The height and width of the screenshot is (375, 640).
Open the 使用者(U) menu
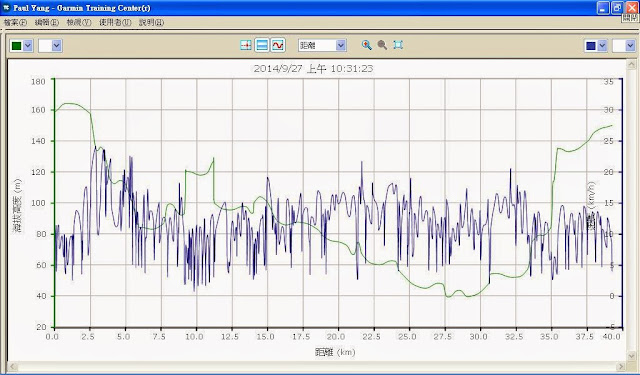click(115, 22)
